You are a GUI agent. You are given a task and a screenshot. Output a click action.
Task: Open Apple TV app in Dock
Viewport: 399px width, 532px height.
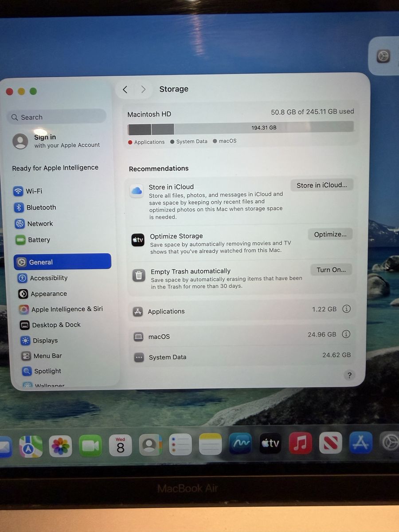(x=270, y=444)
